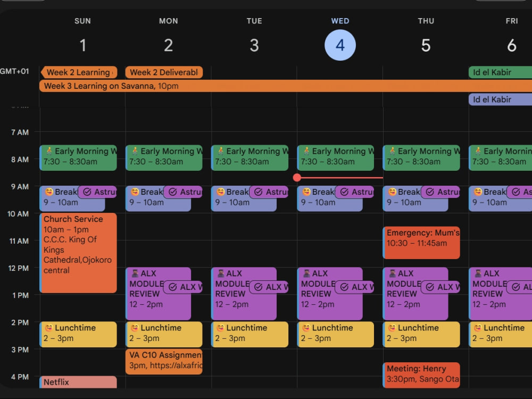Open VA C10 Assignment 3pm event
This screenshot has width=532, height=399.
164,361
